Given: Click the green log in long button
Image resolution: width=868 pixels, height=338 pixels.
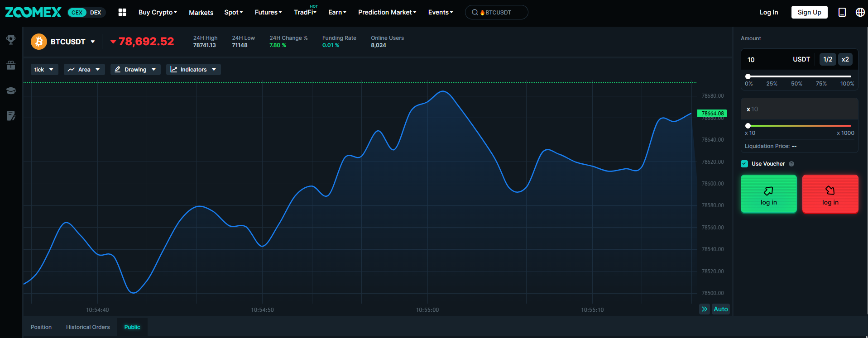Looking at the screenshot, I should (769, 194).
